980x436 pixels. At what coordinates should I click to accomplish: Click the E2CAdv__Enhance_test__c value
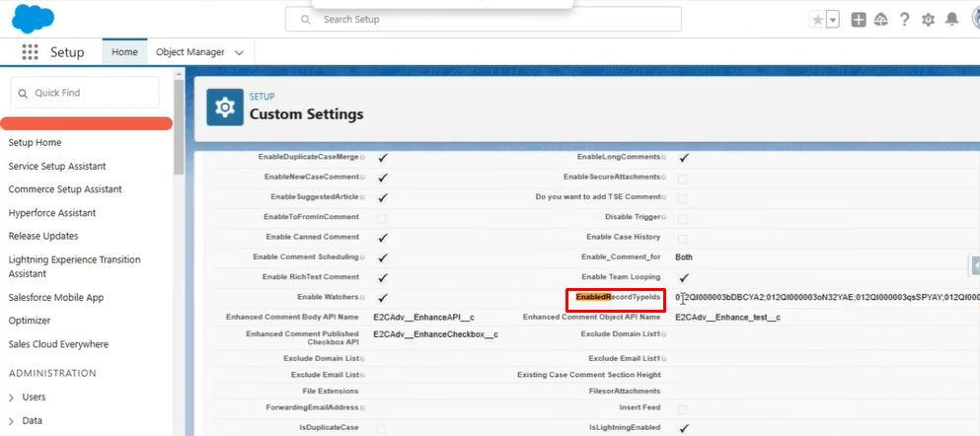727,318
